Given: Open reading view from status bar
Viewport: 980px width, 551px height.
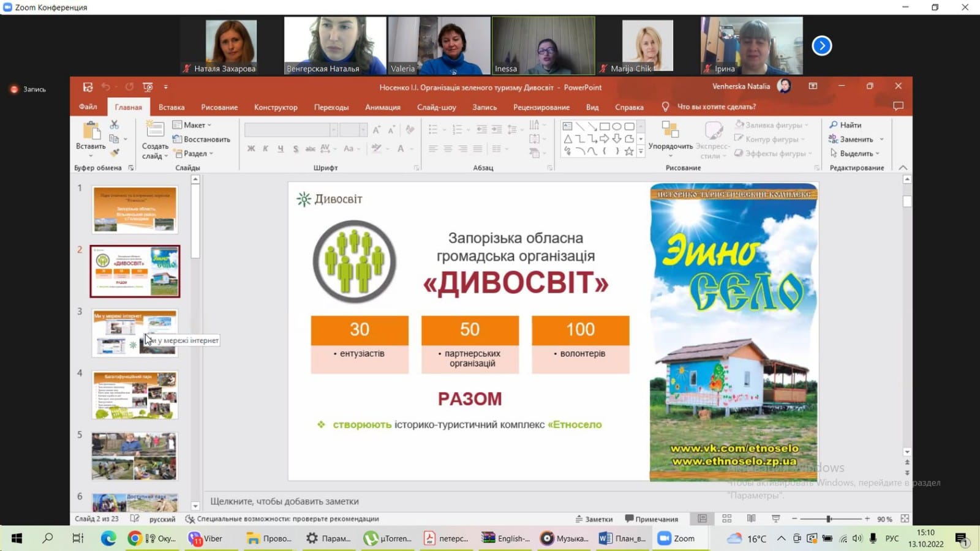Looking at the screenshot, I should (x=752, y=519).
